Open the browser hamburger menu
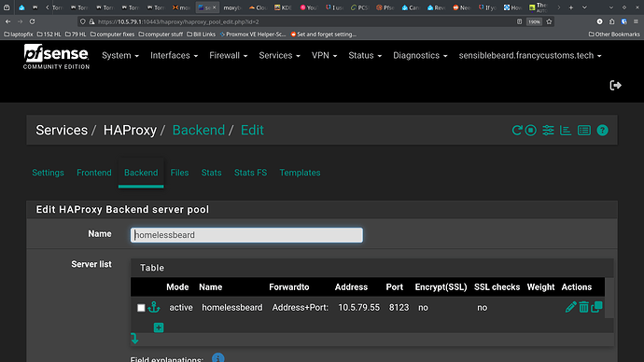Screen dimensions: 644x362 (636, 21)
